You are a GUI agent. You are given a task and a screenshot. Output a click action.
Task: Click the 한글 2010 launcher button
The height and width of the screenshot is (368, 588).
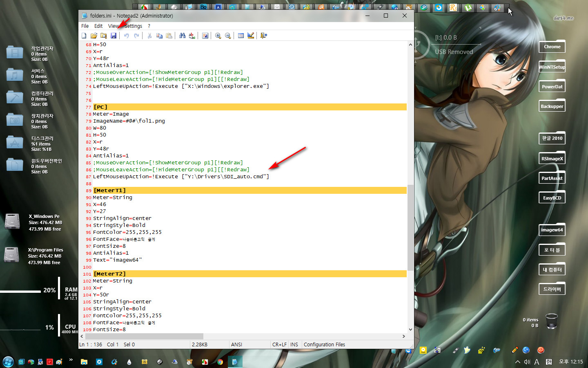552,138
